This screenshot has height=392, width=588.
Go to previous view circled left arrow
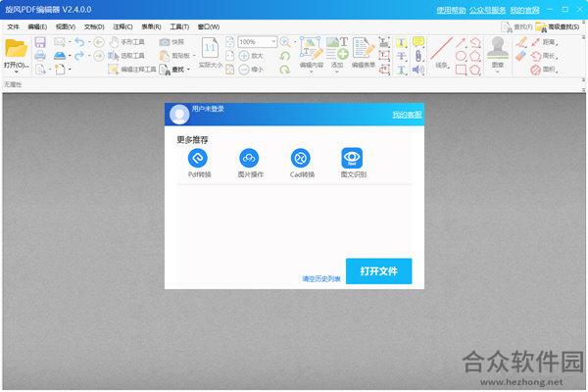click(99, 42)
